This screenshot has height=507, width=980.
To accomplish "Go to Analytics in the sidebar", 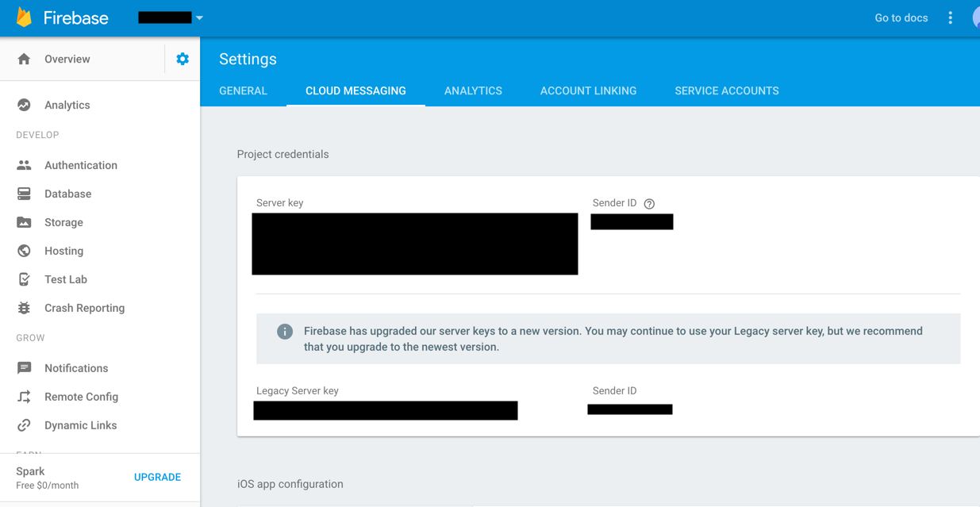I will tap(67, 105).
